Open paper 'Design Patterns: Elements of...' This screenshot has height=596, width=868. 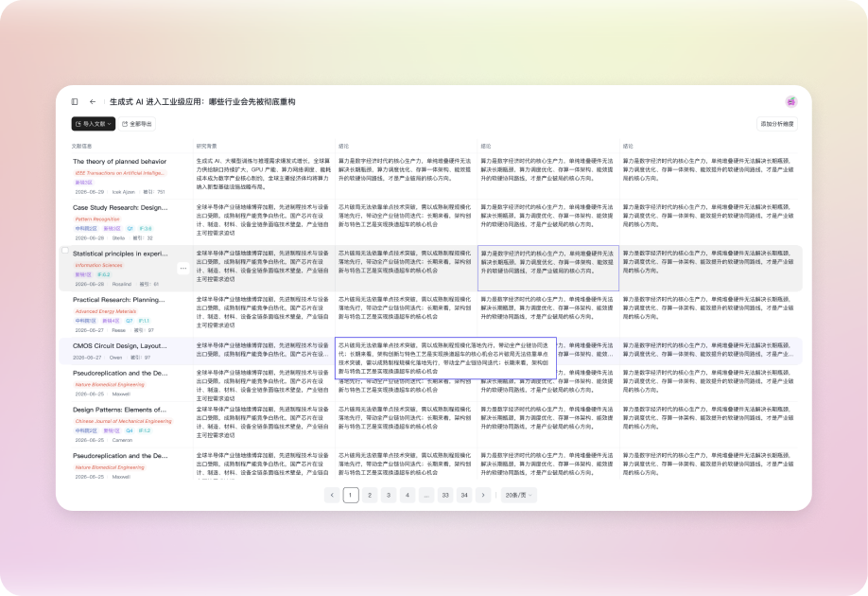tap(119, 410)
